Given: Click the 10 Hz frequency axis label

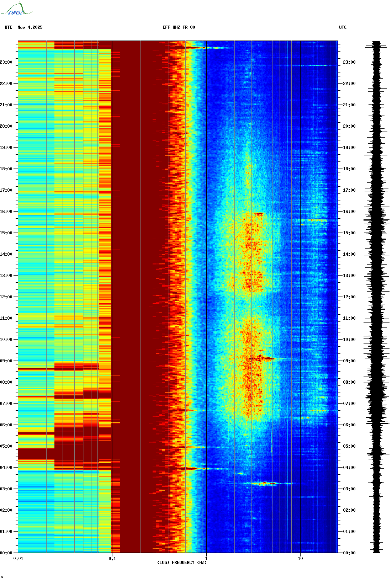Looking at the screenshot, I should point(300,559).
